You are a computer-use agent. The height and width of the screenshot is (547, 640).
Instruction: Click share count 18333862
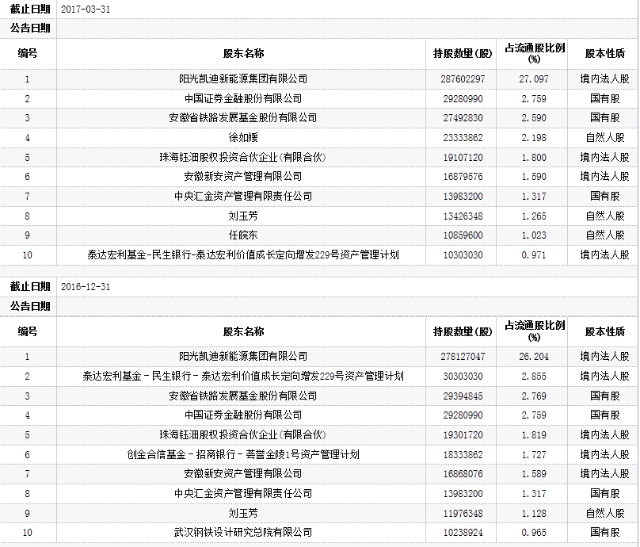pyautogui.click(x=463, y=454)
